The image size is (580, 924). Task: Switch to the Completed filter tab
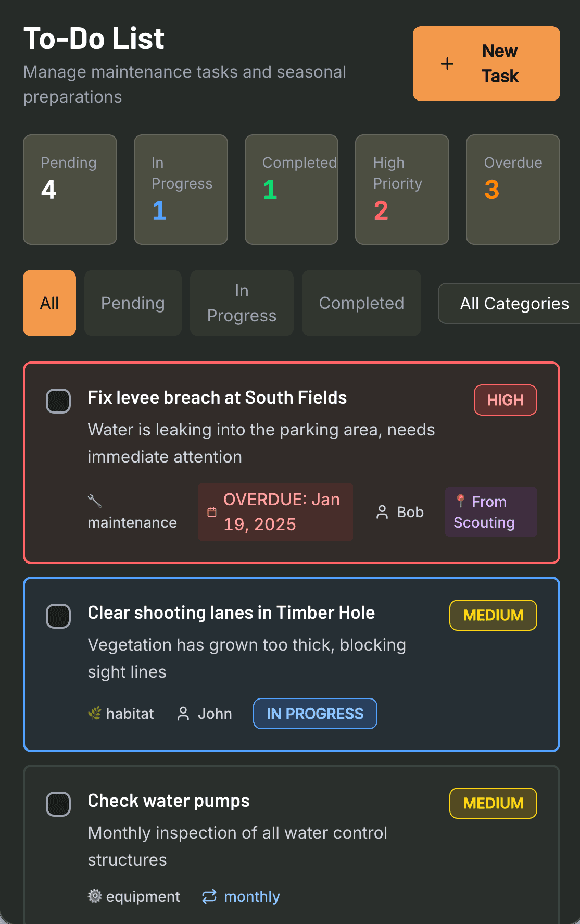pyautogui.click(x=361, y=303)
